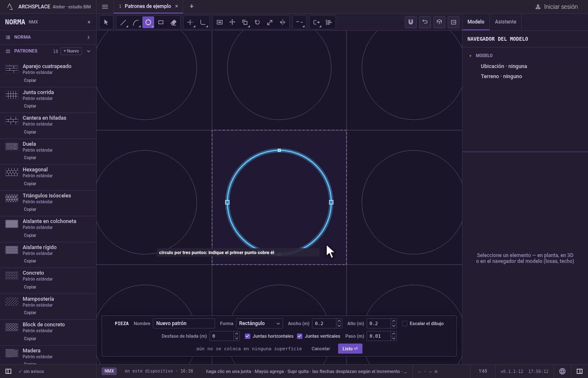
Task: Switch to the Asistente tab
Action: [506, 22]
